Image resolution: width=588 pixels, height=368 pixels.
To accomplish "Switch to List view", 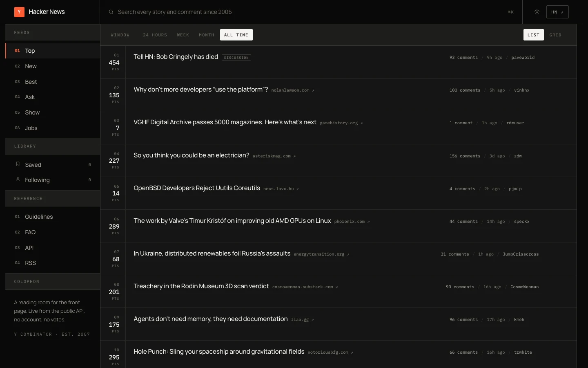I will pos(534,35).
